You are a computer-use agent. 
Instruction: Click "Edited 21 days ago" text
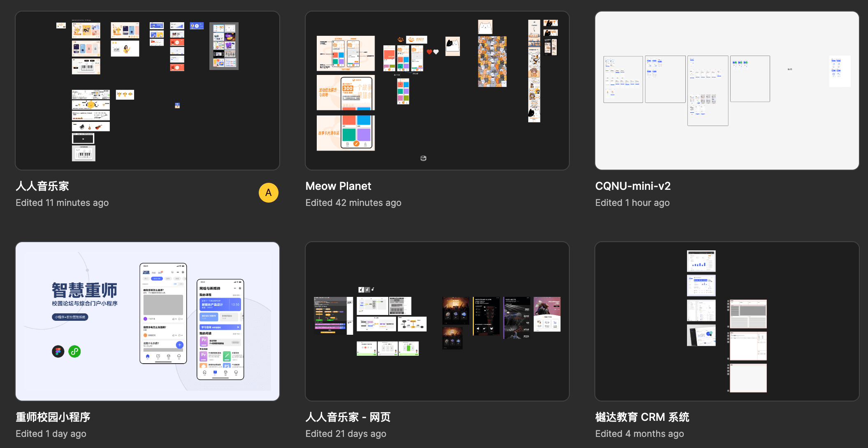pyautogui.click(x=346, y=434)
